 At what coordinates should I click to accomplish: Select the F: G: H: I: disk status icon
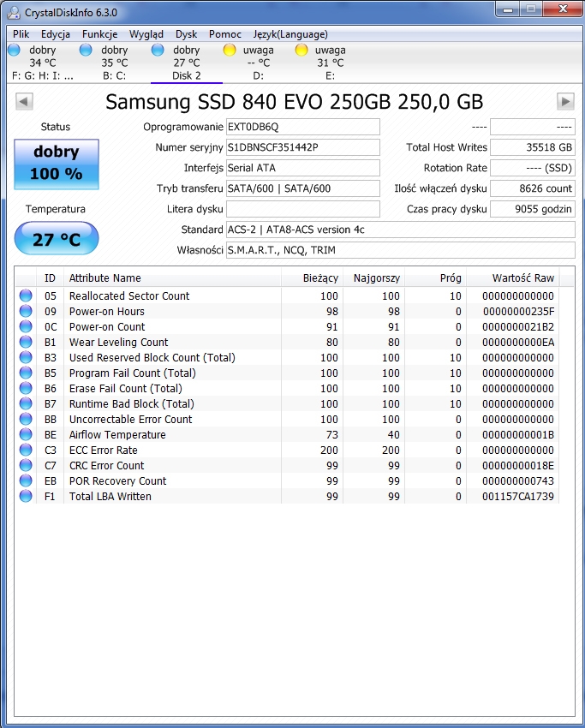[x=15, y=50]
